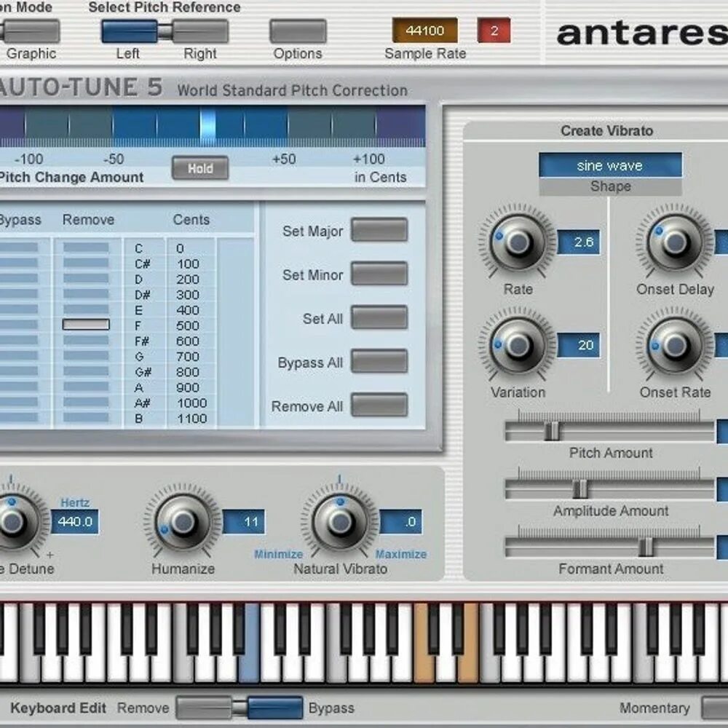Click the Variation knob
The image size is (728, 728).
click(x=518, y=345)
